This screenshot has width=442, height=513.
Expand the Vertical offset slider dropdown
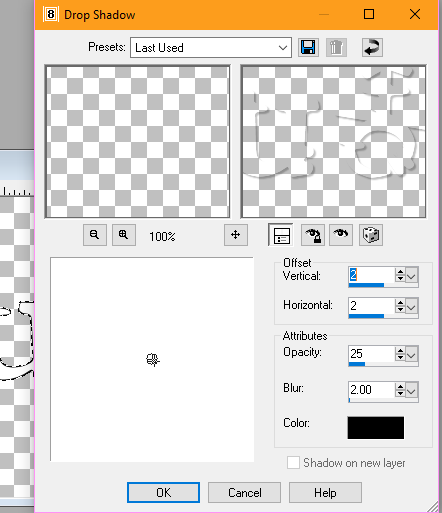coord(412,276)
